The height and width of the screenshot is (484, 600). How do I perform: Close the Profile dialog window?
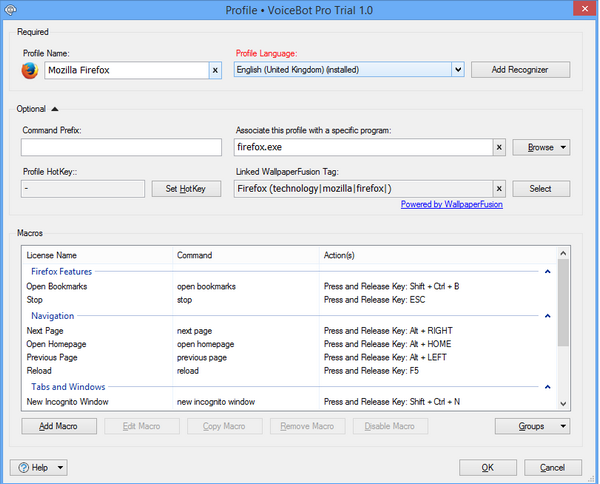[584, 8]
